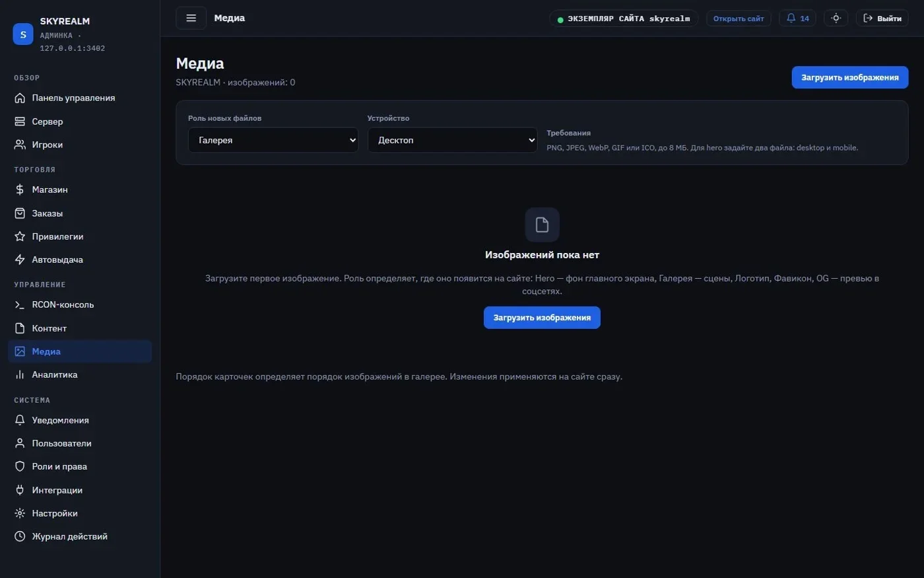Click the people icon beside Игроки
The image size is (924, 578).
coord(20,145)
